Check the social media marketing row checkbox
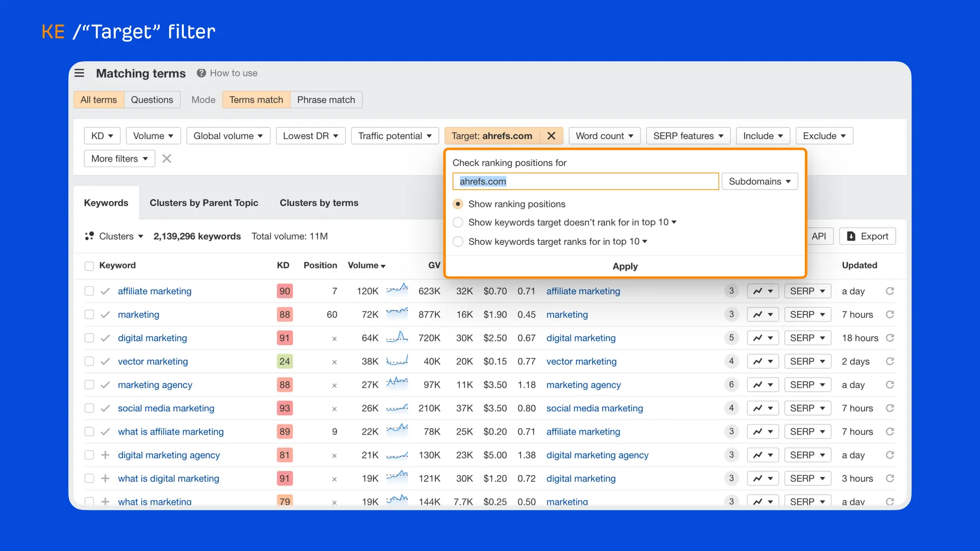Image resolution: width=980 pixels, height=551 pixels. [x=89, y=408]
